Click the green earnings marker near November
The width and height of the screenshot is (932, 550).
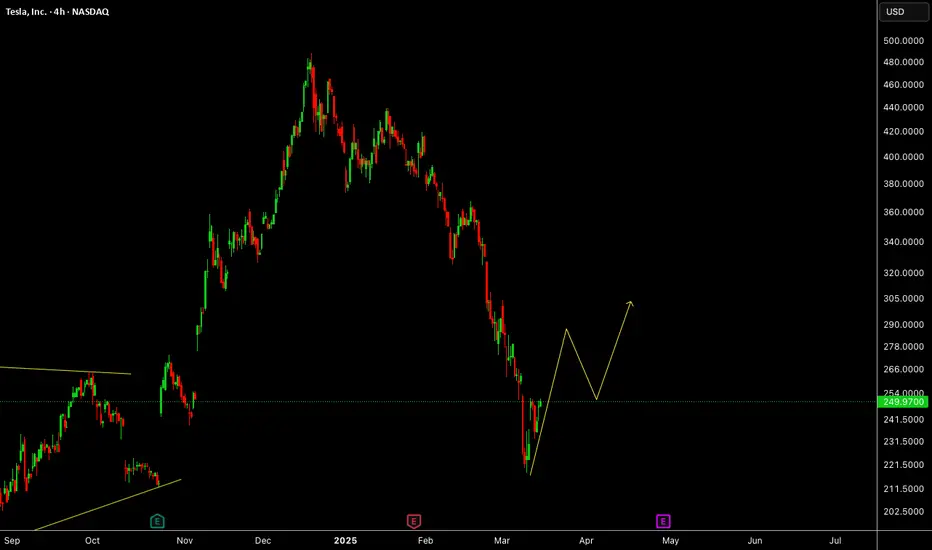pyautogui.click(x=157, y=521)
